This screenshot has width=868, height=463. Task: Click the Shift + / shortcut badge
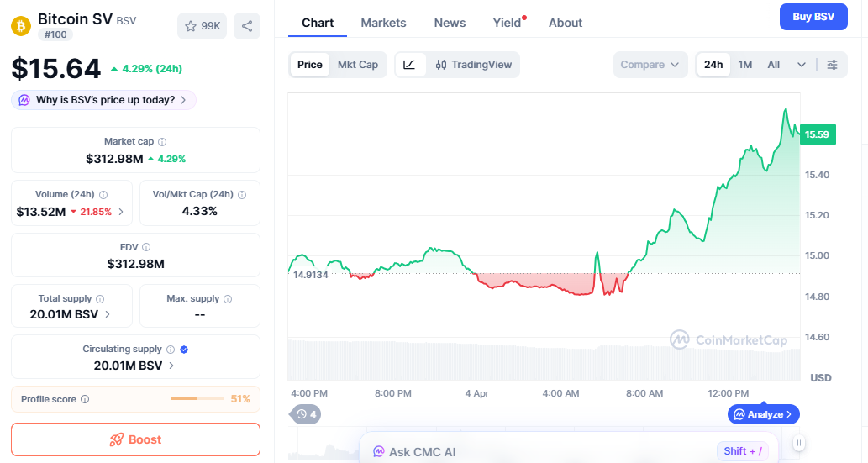(742, 450)
